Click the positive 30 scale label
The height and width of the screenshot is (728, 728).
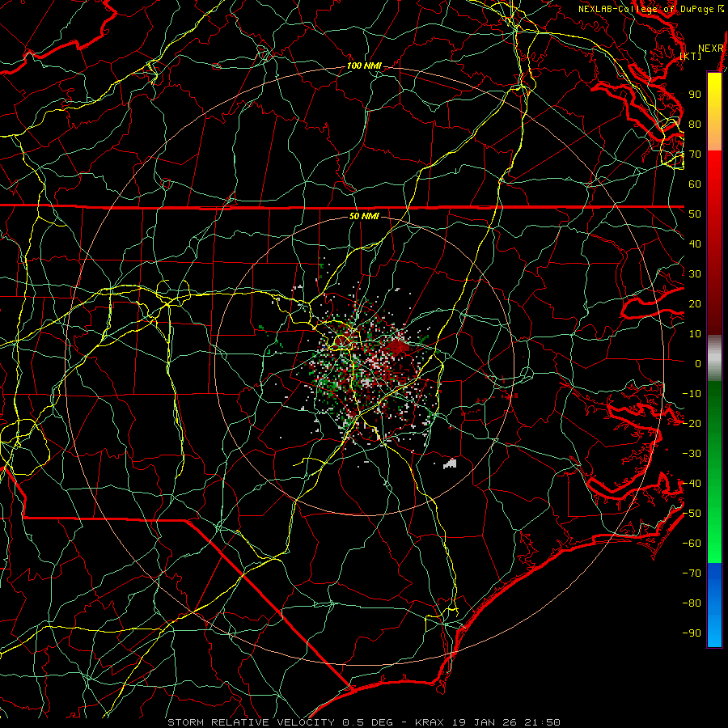[695, 274]
